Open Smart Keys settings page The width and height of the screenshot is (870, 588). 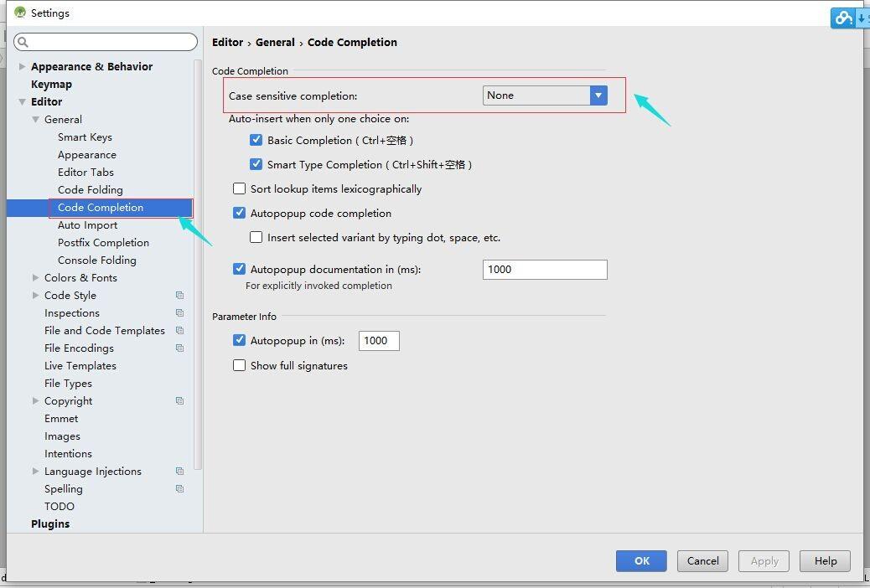pyautogui.click(x=85, y=137)
